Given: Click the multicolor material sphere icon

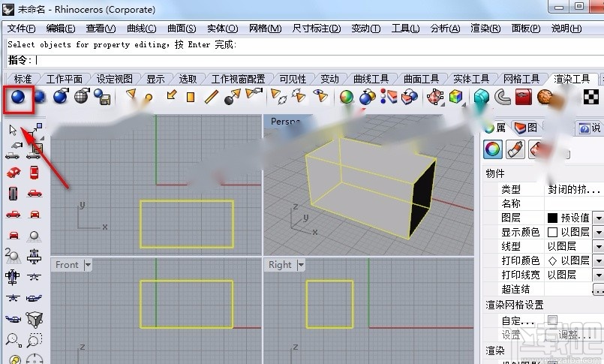Looking at the screenshot, I should tap(347, 97).
